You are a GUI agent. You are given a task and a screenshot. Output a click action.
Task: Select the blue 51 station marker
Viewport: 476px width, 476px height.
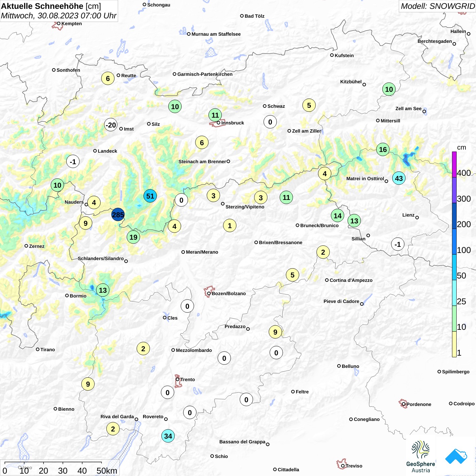point(150,196)
